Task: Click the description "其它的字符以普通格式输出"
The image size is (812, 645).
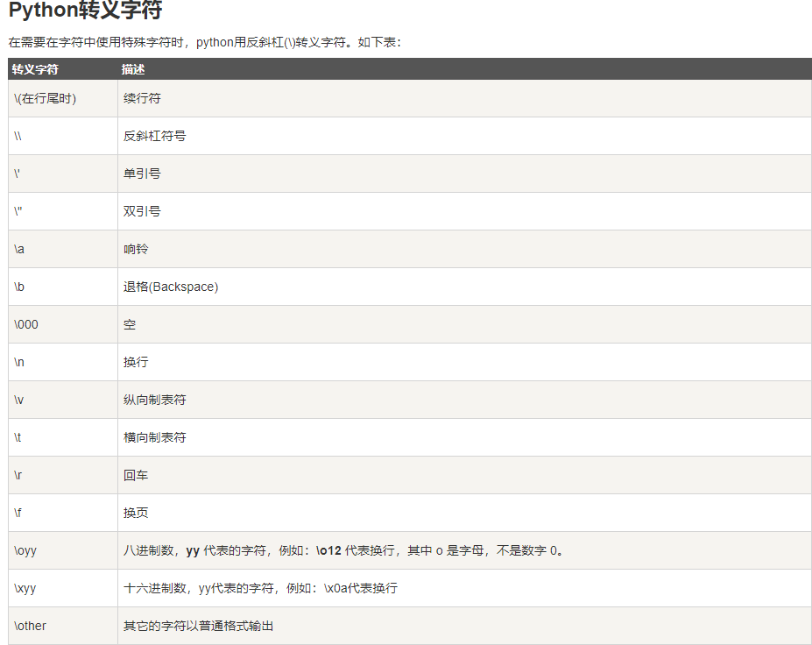Action: [x=198, y=627]
